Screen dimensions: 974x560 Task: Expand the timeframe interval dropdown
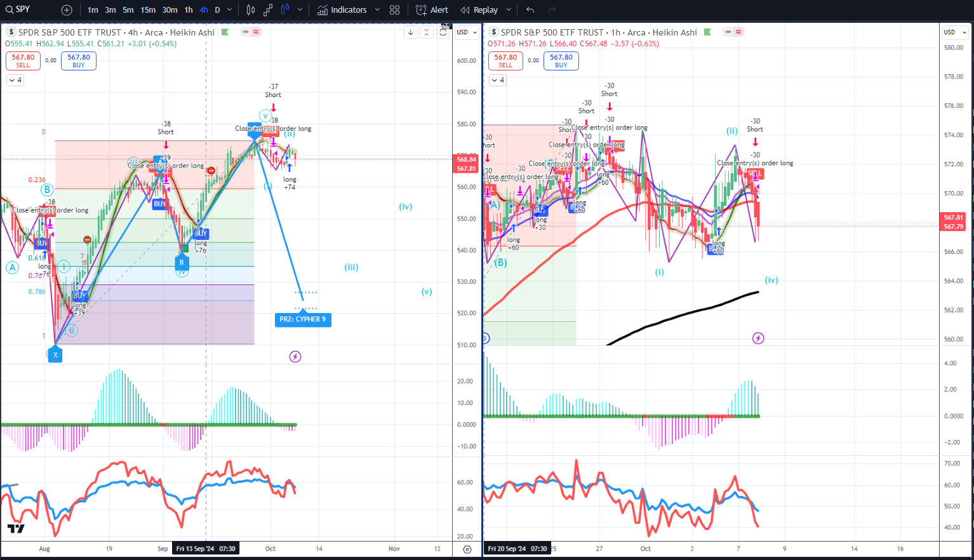230,10
